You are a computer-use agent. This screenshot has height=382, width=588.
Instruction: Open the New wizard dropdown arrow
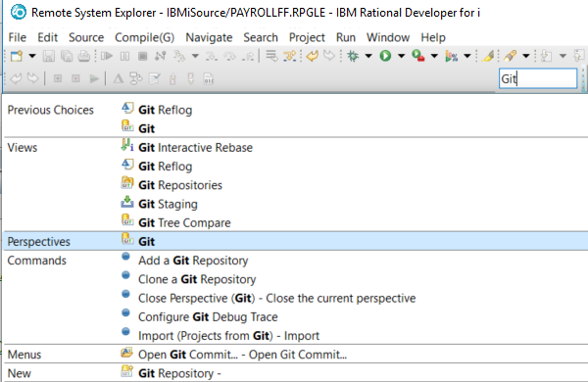(32, 56)
